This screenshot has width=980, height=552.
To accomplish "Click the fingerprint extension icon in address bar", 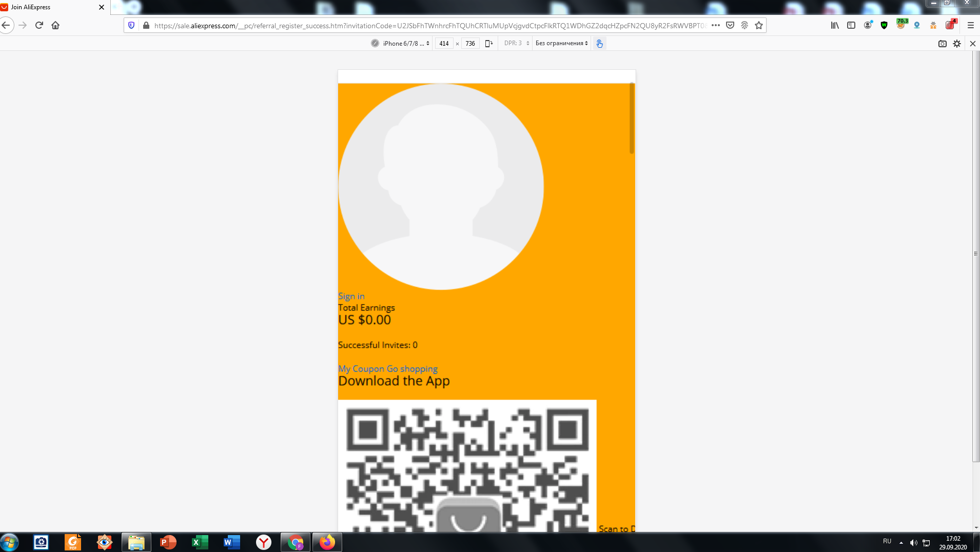I will click(x=744, y=25).
